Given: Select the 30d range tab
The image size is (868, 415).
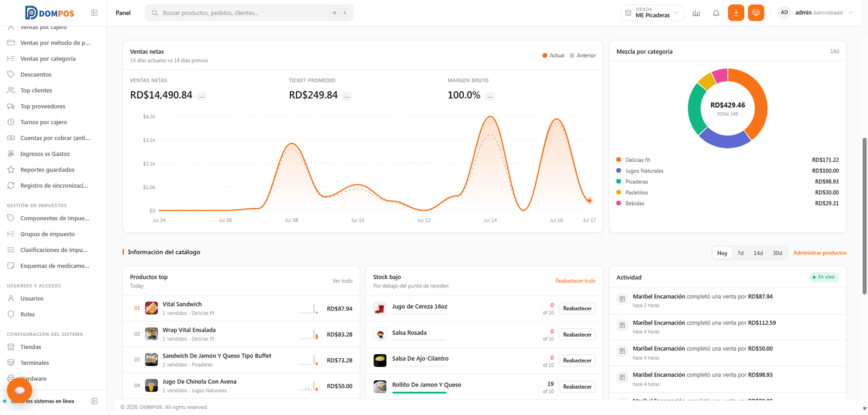Looking at the screenshot, I should click(777, 253).
